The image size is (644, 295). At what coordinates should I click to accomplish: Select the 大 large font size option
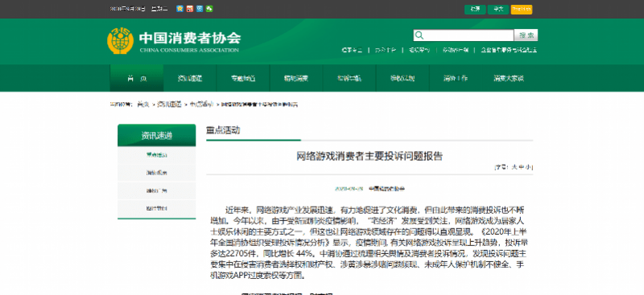click(514, 167)
